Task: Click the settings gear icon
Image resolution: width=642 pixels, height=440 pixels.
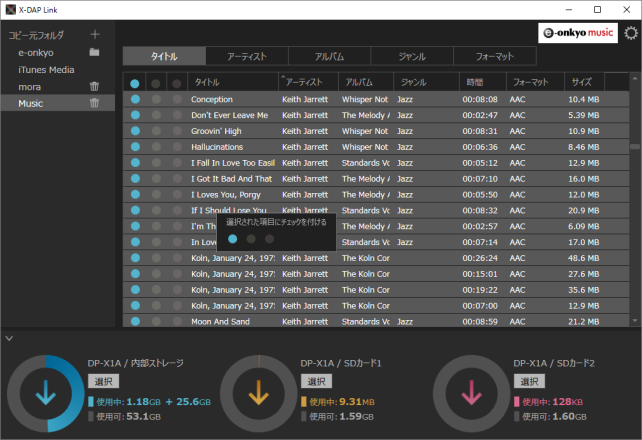Action: click(630, 33)
